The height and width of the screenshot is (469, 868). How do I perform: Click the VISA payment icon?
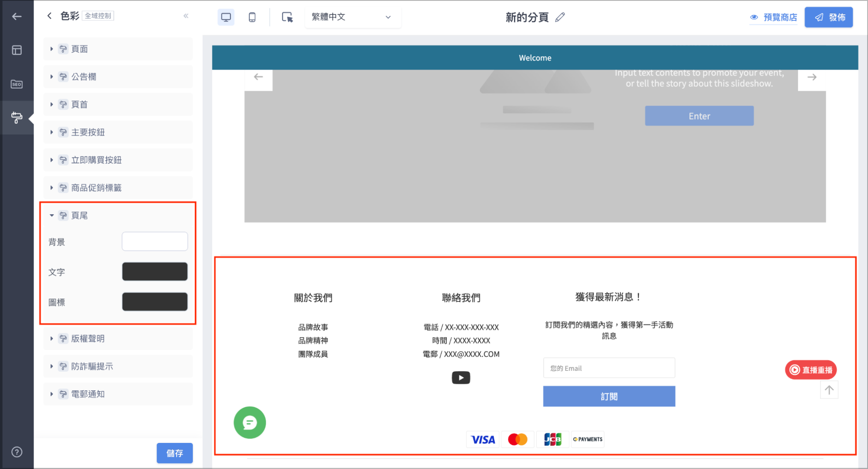click(482, 439)
